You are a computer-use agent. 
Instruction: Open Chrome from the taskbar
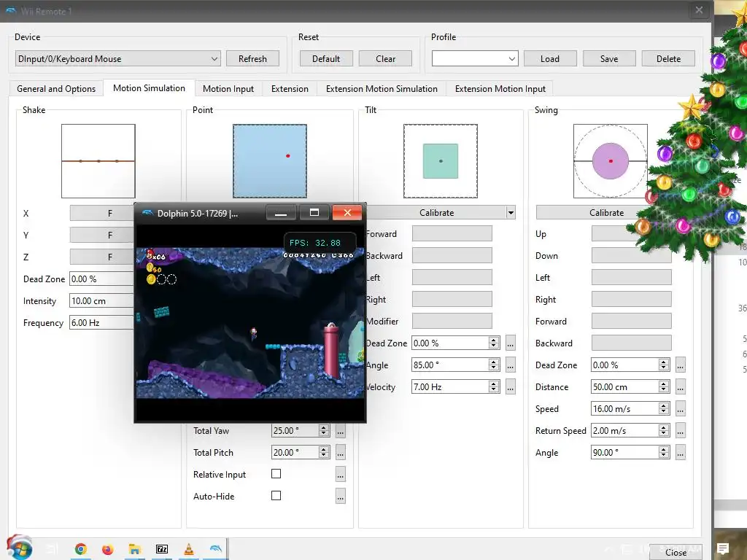coord(81,549)
